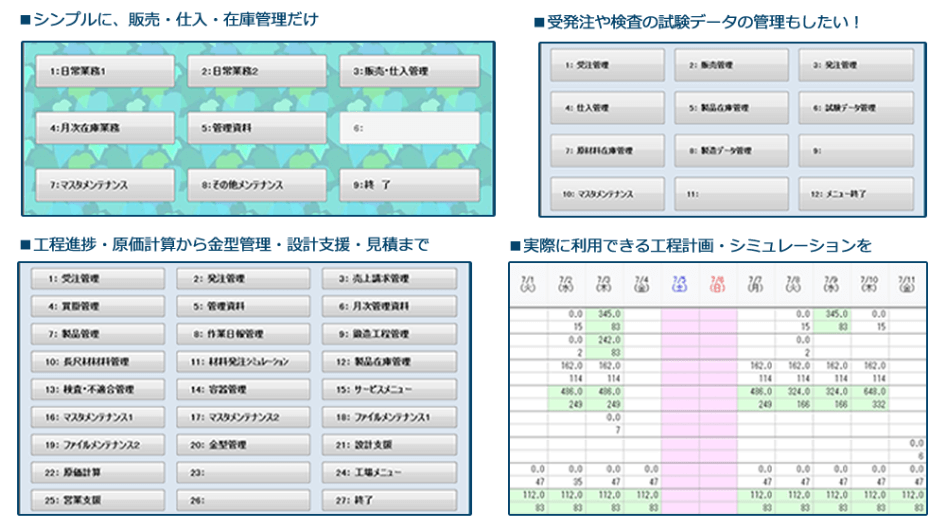Viewport: 946px width, 529px height.
Task: Select 4:月次在庫業務 in the simple menu
Action: (x=105, y=128)
